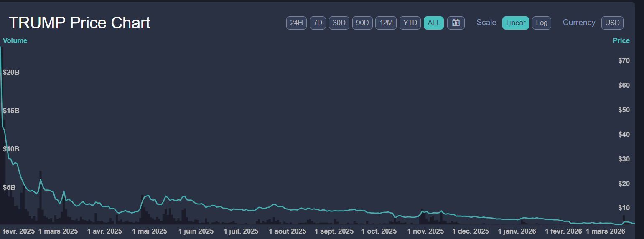644x239 pixels.
Task: Set chart scale to Log
Action: [542, 23]
